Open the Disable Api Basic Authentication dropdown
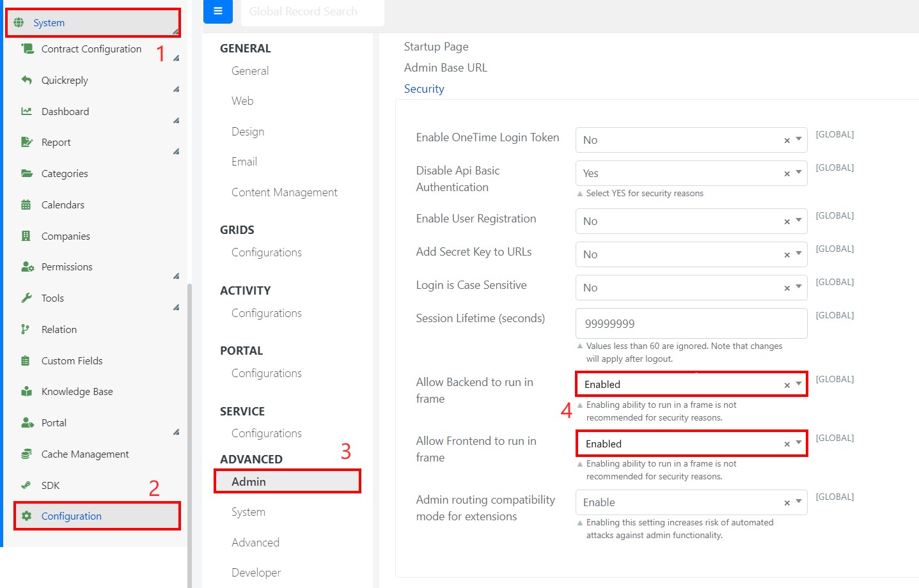This screenshot has width=919, height=588. click(799, 173)
